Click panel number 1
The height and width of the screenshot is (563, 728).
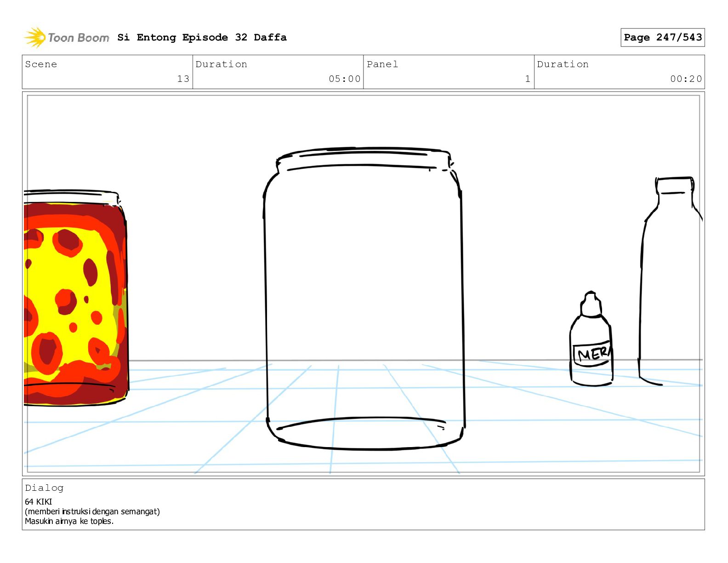pos(528,79)
